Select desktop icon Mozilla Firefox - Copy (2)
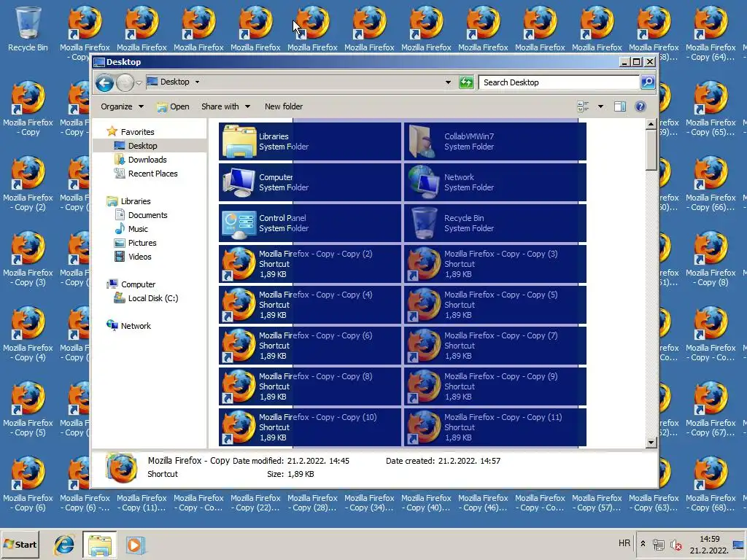 pos(28,184)
